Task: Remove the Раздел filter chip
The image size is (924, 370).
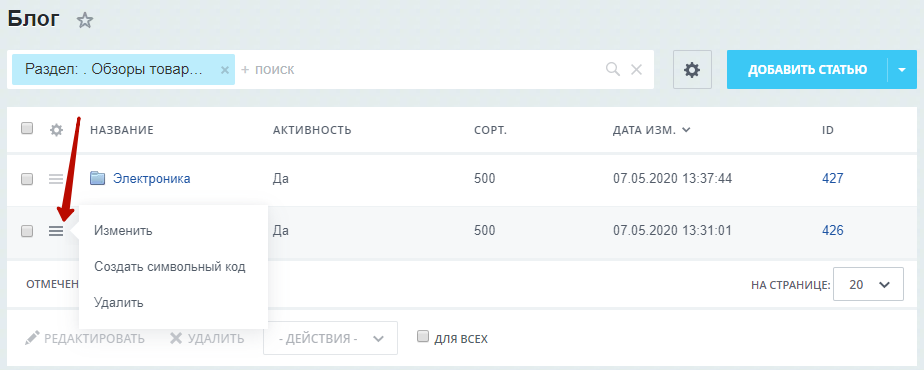Action: tap(225, 70)
